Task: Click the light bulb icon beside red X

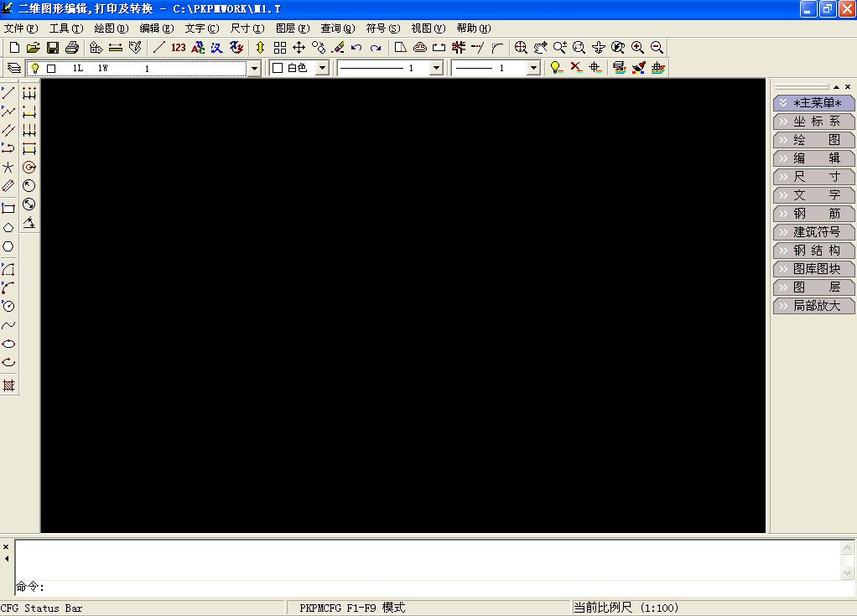Action: pyautogui.click(x=555, y=68)
